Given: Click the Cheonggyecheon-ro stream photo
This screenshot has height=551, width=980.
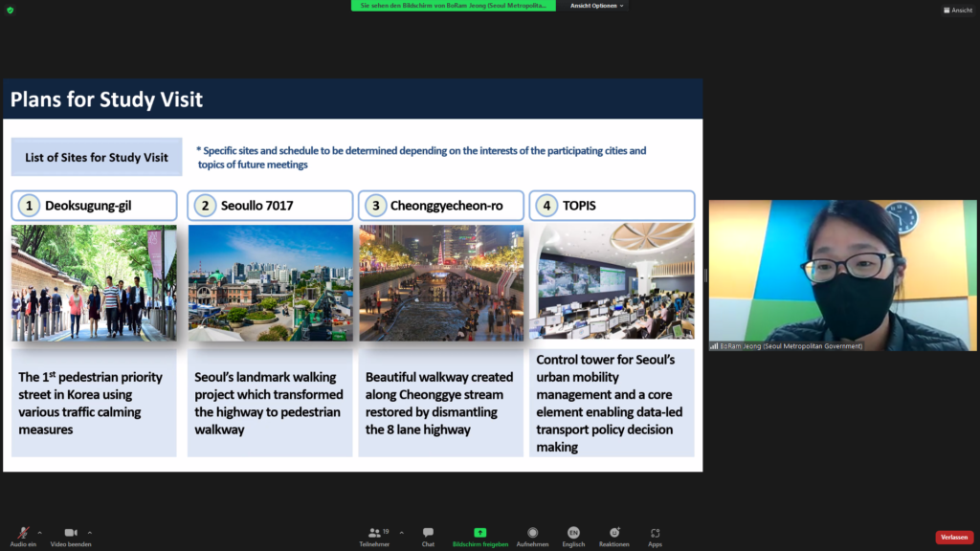Looking at the screenshot, I should [x=441, y=283].
